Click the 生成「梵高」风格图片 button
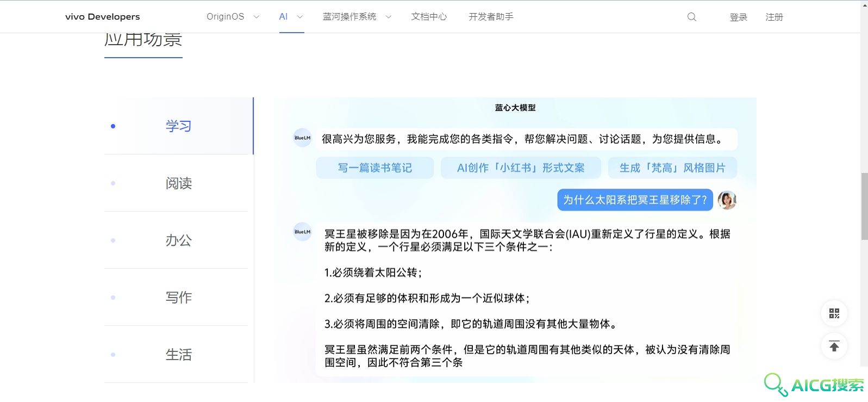 click(x=672, y=168)
